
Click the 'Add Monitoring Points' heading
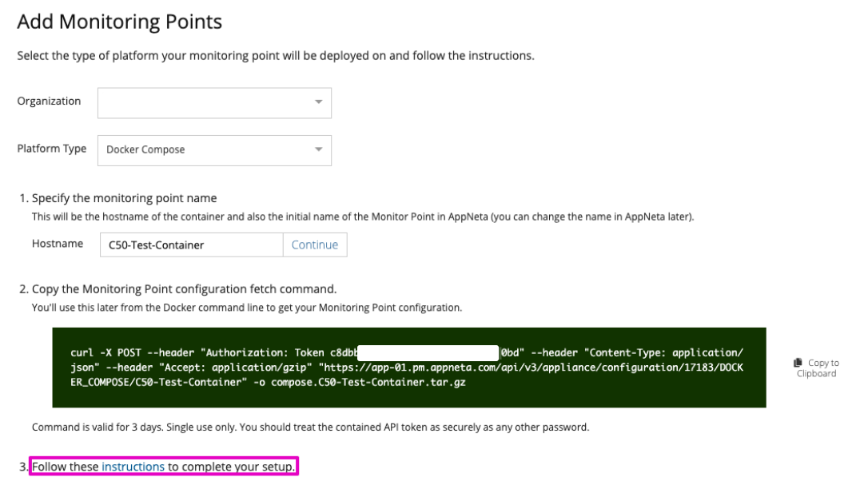(x=119, y=22)
